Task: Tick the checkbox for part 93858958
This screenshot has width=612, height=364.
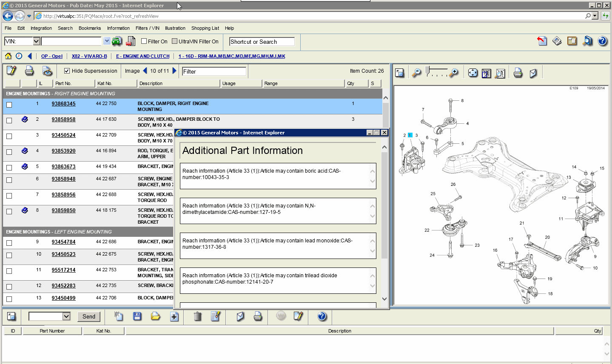Action: pos(9,120)
